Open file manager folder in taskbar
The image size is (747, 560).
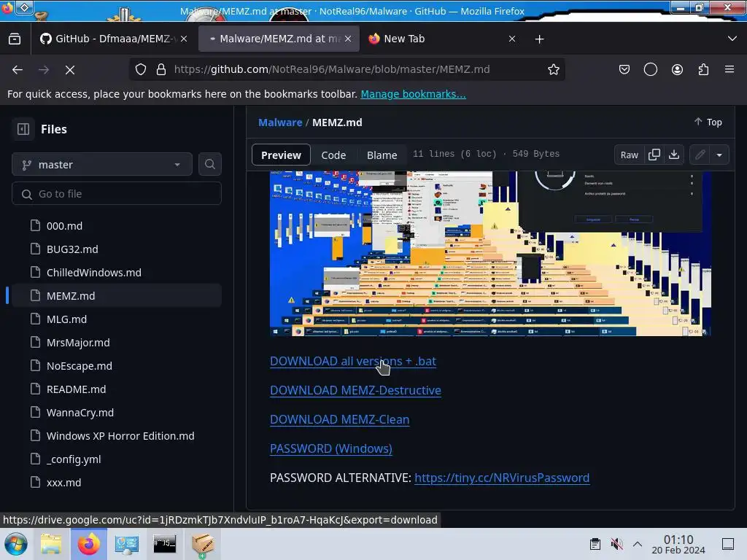(x=51, y=544)
